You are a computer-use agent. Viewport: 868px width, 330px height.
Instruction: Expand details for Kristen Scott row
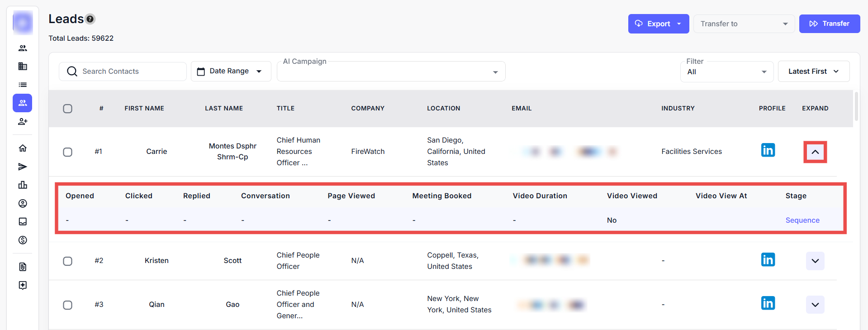pos(815,261)
